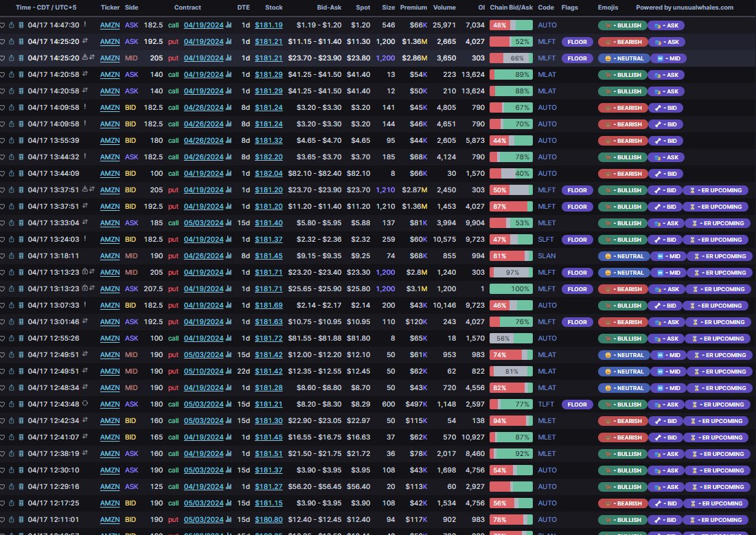This screenshot has height=535, width=756.
Task: Toggle heart on the 12:17:25 row
Action: pyautogui.click(x=3, y=503)
